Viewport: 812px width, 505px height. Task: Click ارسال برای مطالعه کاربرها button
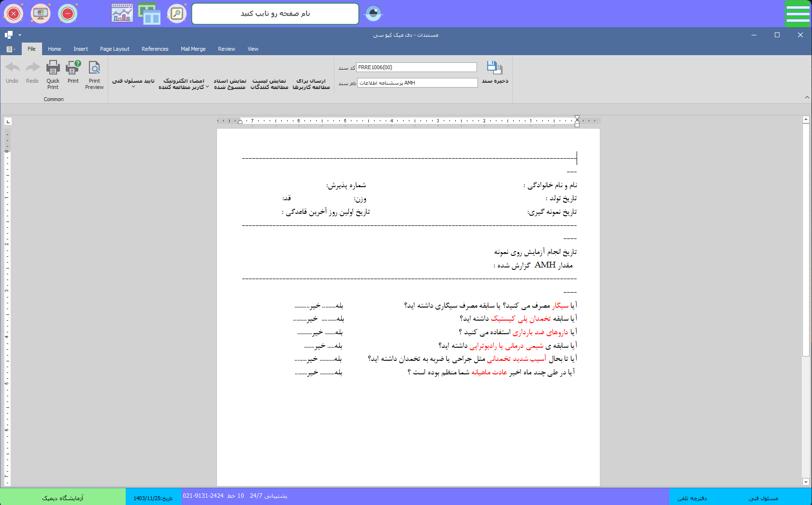pos(311,84)
